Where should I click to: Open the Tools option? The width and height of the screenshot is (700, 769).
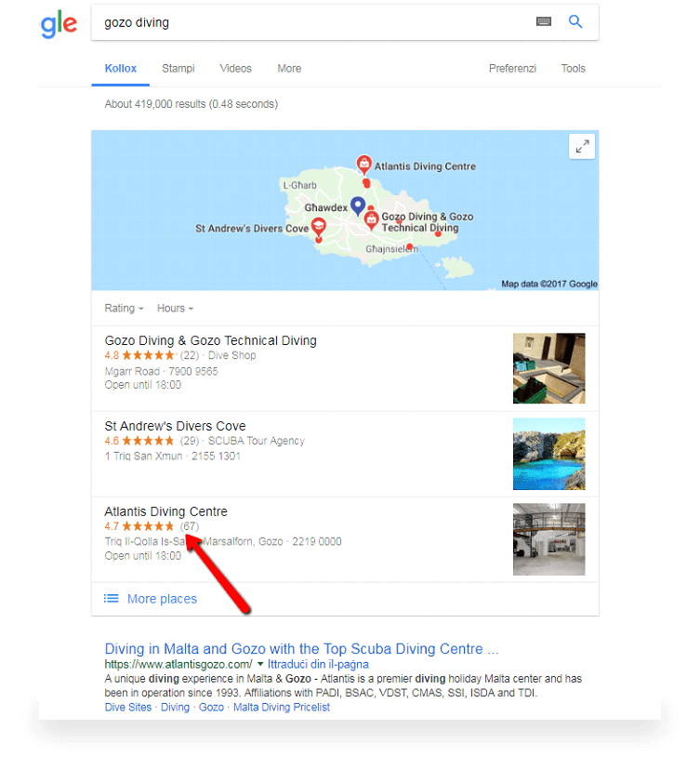point(573,68)
